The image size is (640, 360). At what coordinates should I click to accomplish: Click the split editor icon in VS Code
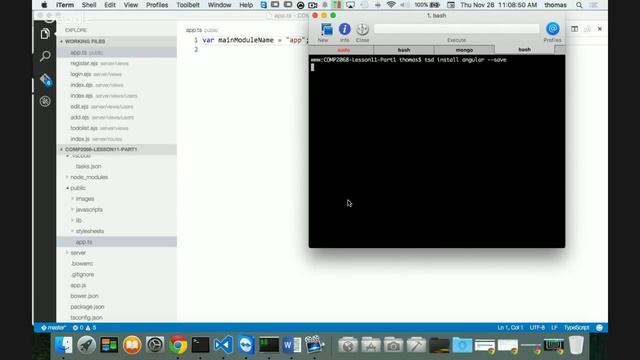click(x=574, y=29)
